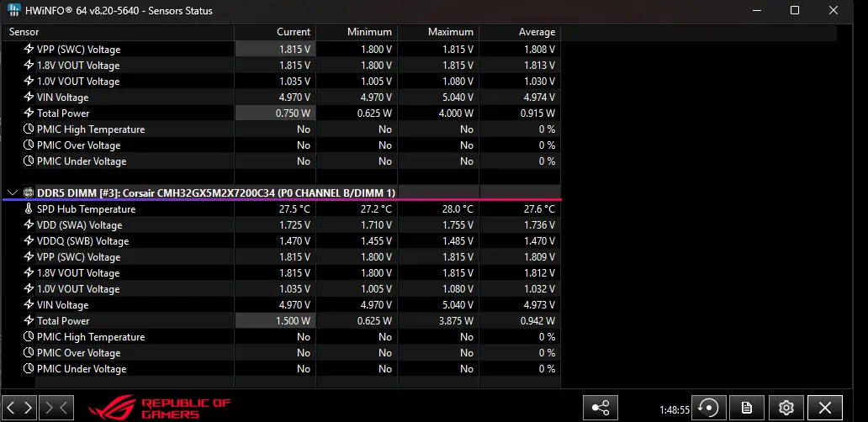Click the average value 0.942 W
This screenshot has height=422, width=868.
tap(537, 321)
